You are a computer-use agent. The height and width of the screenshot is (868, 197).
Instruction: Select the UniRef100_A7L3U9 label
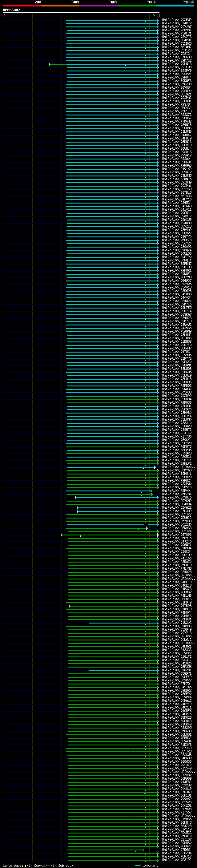point(177,511)
